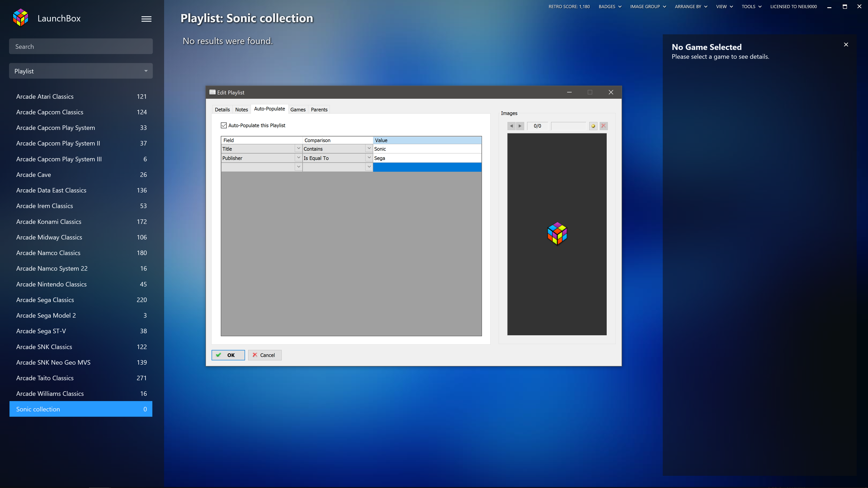Image resolution: width=868 pixels, height=488 pixels.
Task: Select Arcade Namco System 22 playlist
Action: point(81,268)
